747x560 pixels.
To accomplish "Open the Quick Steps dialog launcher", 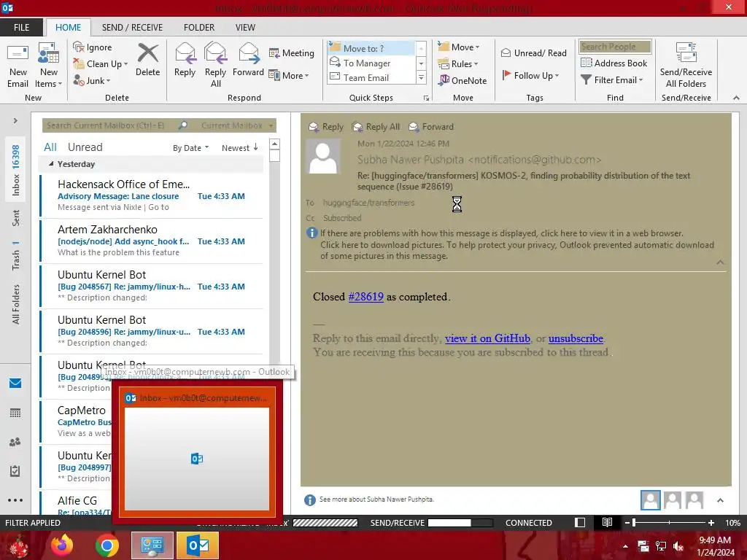I will point(426,98).
